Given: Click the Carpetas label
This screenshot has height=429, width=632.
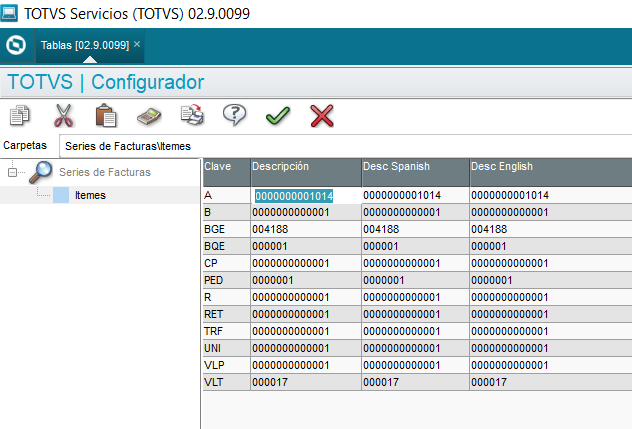Looking at the screenshot, I should coord(25,145).
